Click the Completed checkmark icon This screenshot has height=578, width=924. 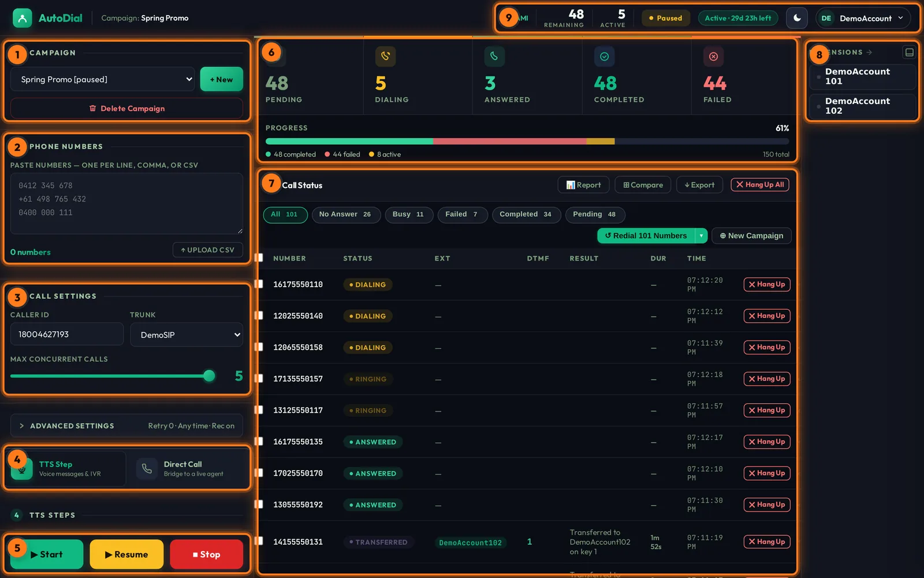point(604,56)
